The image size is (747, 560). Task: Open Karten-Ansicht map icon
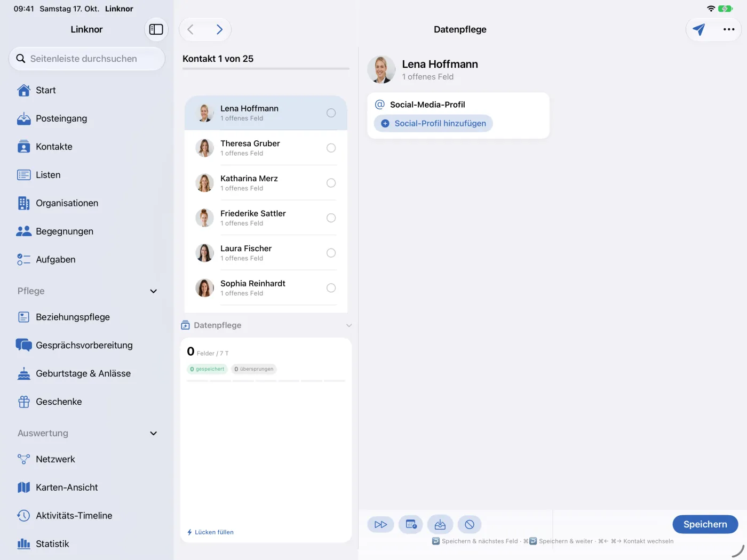pos(24,487)
